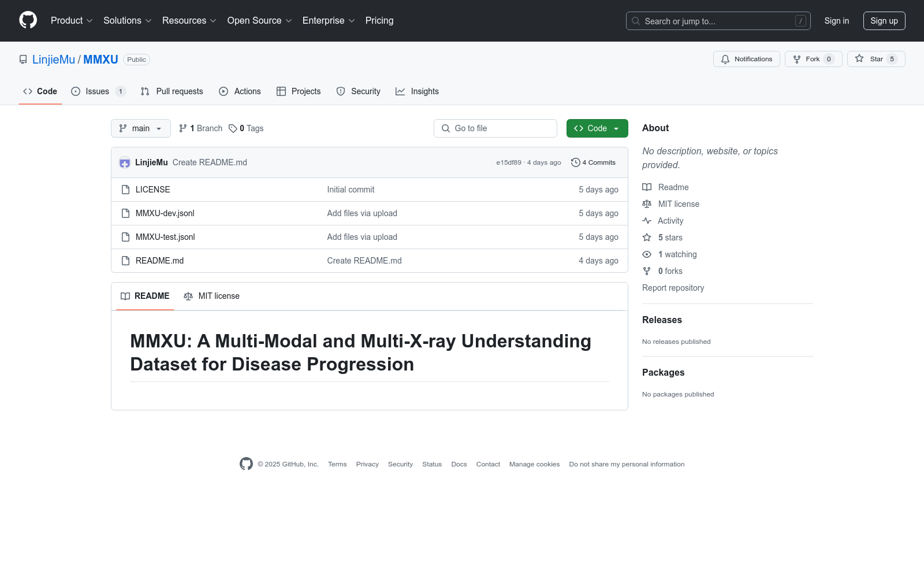Open the MMXU-dev.jsonl file
Viewport: 924px width, 578px height.
coord(165,213)
